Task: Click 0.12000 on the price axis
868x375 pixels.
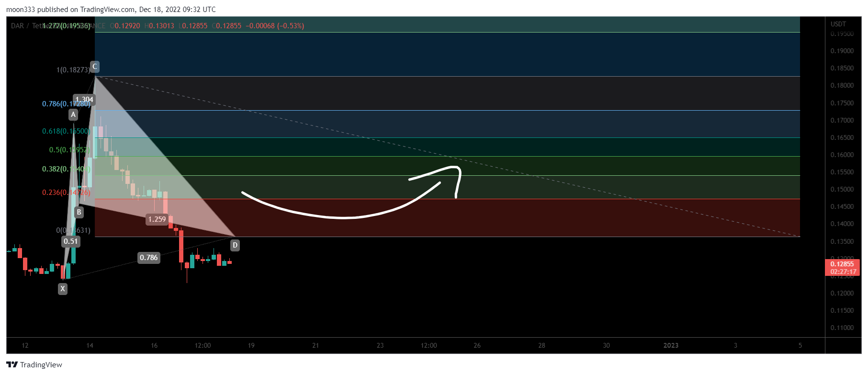Action: [842, 293]
